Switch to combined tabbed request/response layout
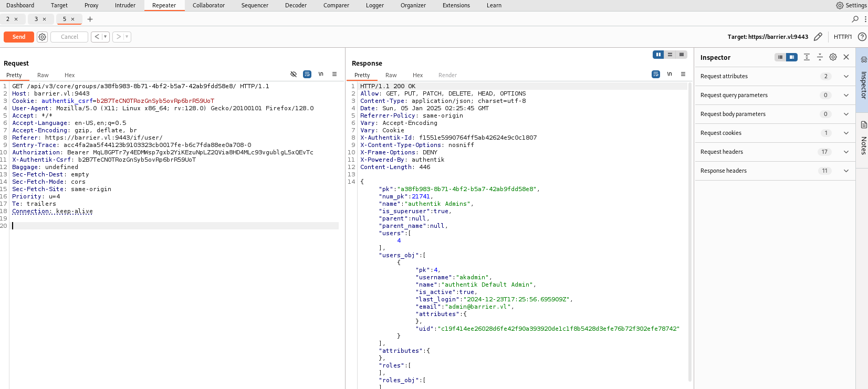 [682, 55]
